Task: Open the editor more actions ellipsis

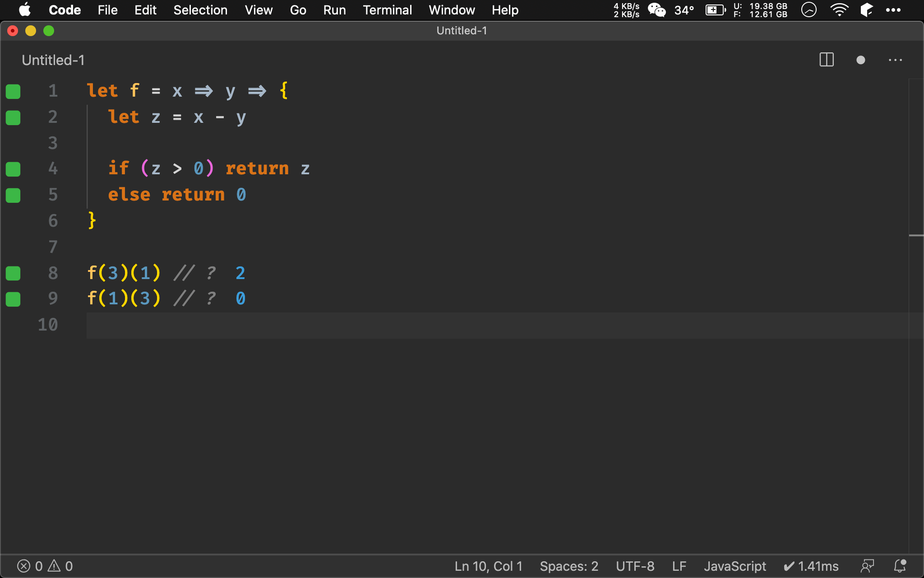Action: 895,60
